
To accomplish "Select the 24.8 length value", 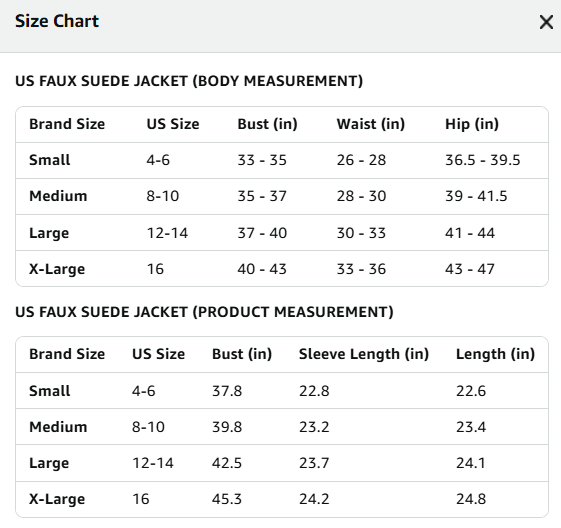I will coord(471,499).
